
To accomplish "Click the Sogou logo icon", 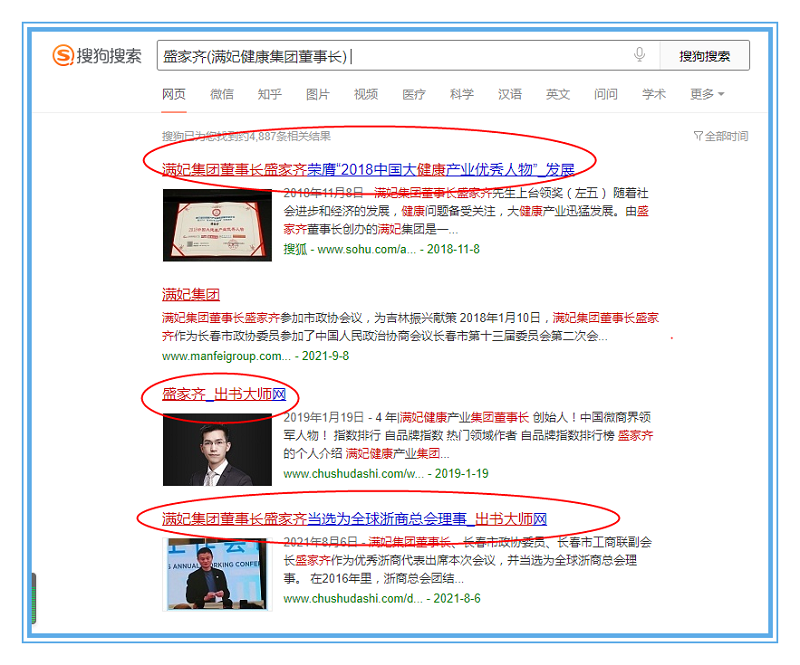I will point(64,56).
